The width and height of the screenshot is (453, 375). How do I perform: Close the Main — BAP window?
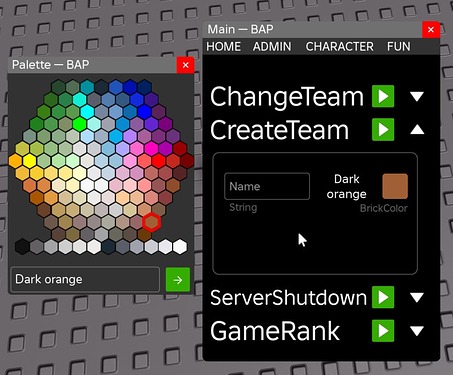[x=431, y=30]
